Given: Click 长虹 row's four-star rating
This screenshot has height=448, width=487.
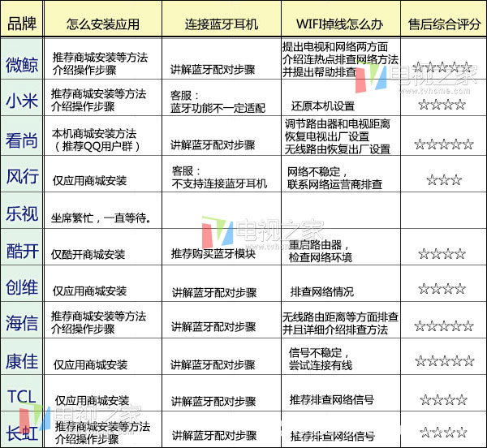Looking at the screenshot, I should [x=443, y=432].
